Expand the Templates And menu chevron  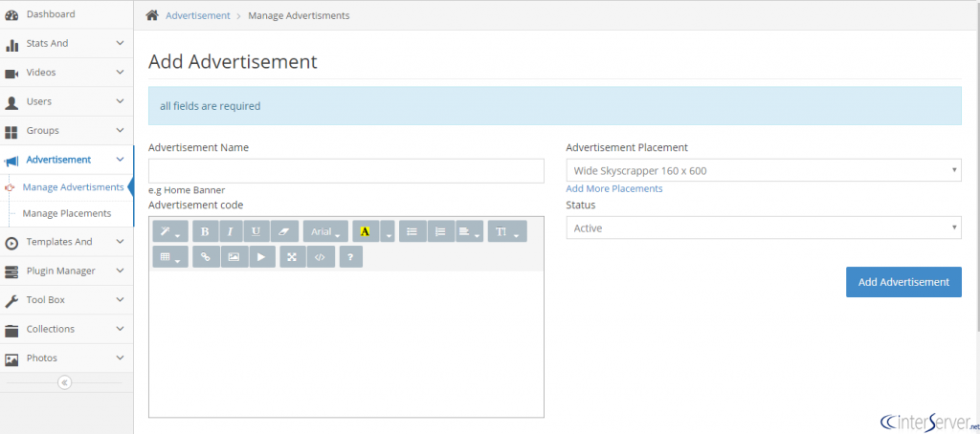[x=120, y=242]
